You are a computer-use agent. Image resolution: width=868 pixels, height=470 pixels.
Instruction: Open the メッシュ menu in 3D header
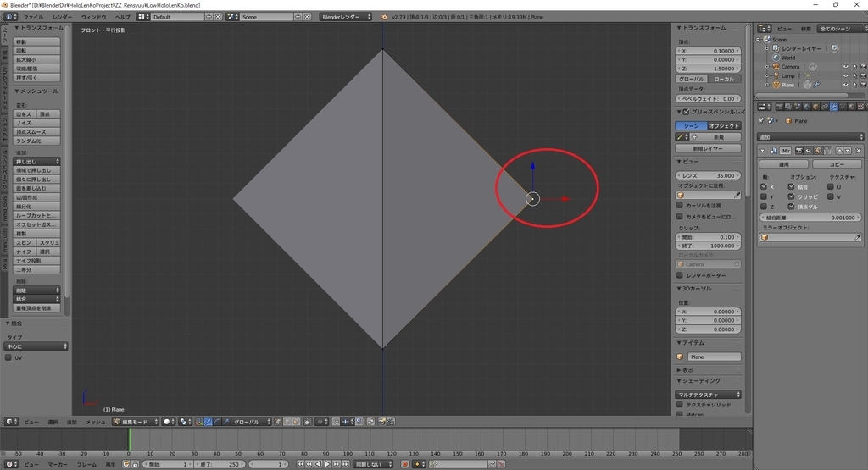point(95,422)
